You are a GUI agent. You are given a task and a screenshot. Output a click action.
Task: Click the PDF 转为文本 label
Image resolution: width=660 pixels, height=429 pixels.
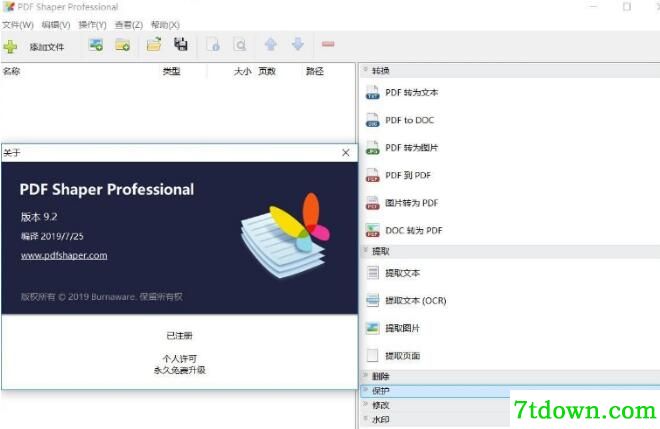[412, 93]
